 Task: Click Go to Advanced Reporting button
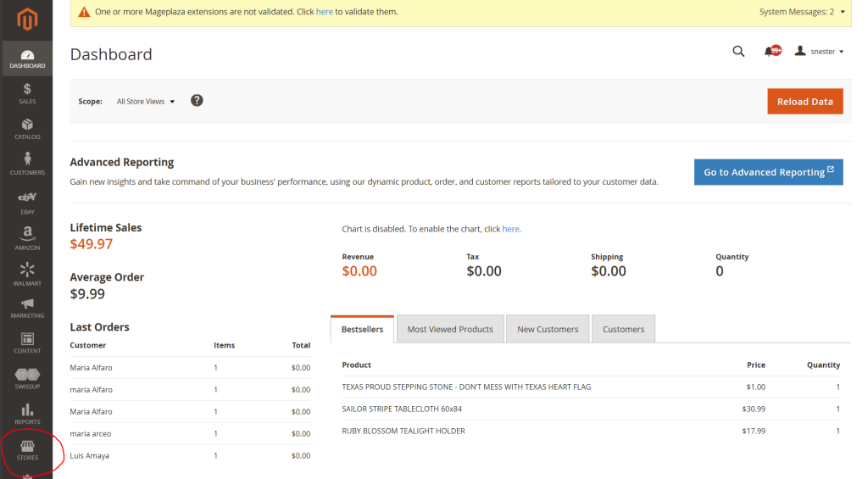tap(768, 172)
